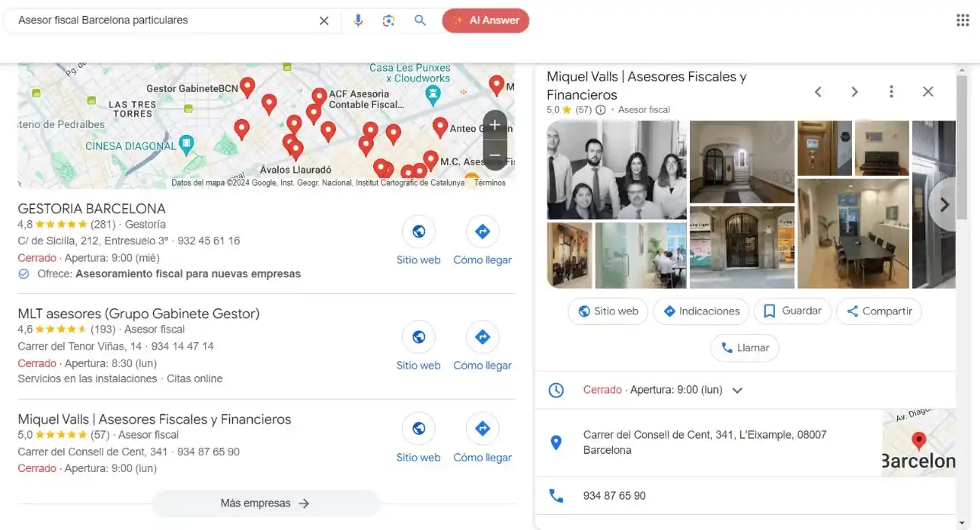Image resolution: width=980 pixels, height=530 pixels.
Task: Clear the search box text
Action: click(324, 20)
